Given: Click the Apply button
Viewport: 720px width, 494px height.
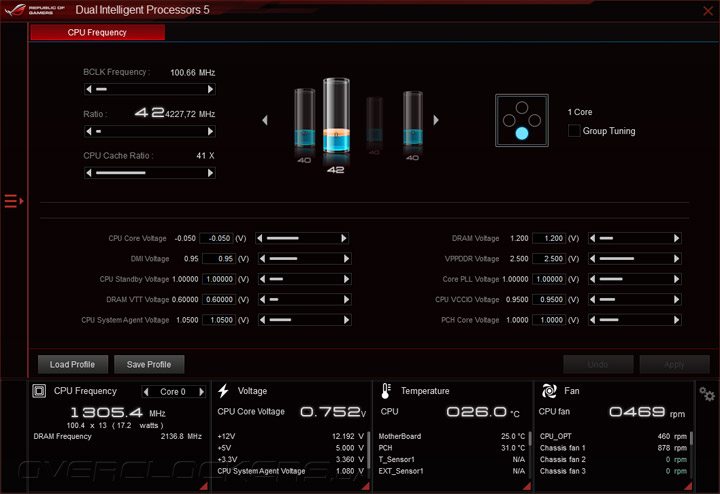Looking at the screenshot, I should tap(674, 365).
